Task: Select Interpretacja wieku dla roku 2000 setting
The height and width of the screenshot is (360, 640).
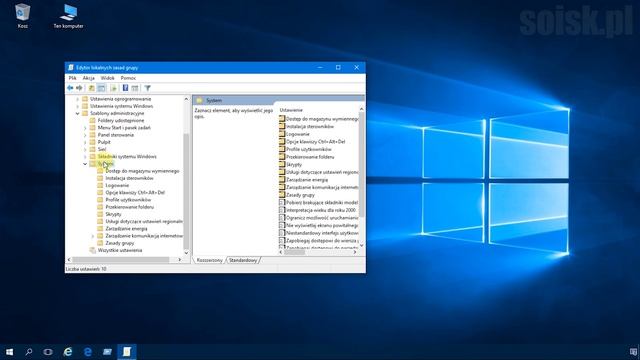Action: pyautogui.click(x=321, y=210)
